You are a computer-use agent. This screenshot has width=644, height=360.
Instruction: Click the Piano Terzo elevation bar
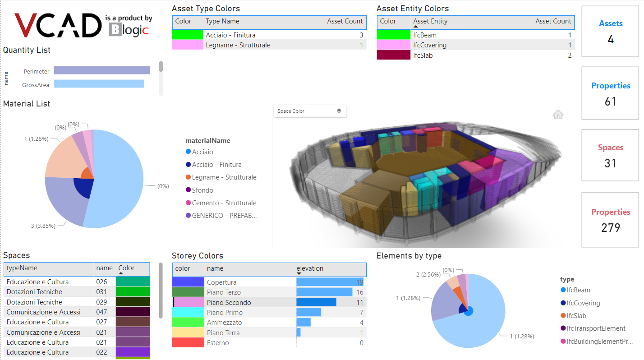pyautogui.click(x=325, y=292)
